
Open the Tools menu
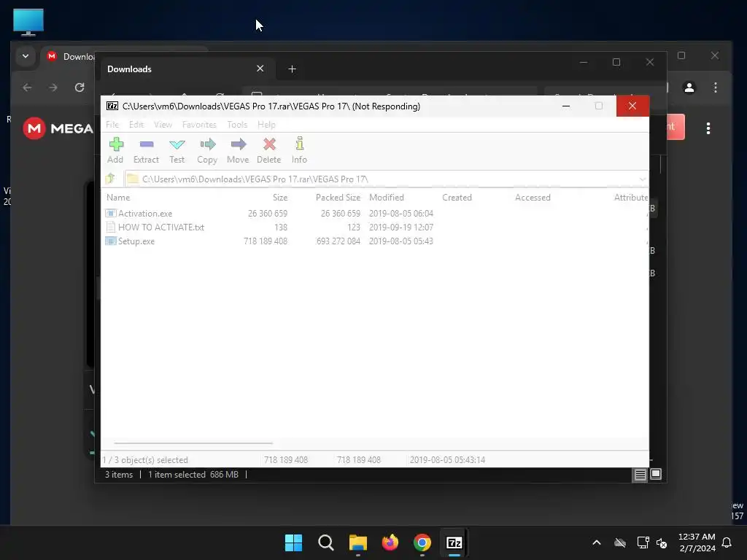point(237,124)
